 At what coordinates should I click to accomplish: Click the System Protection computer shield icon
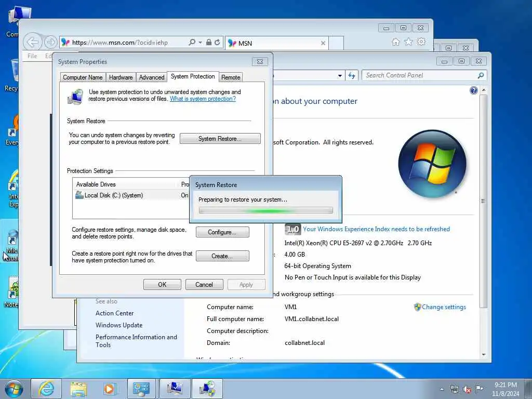click(x=75, y=96)
